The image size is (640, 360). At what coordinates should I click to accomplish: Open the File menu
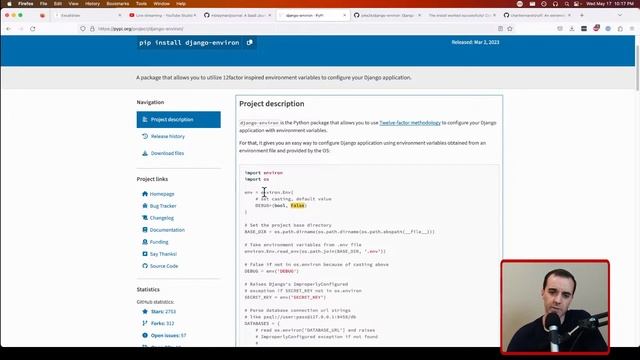[43, 4]
